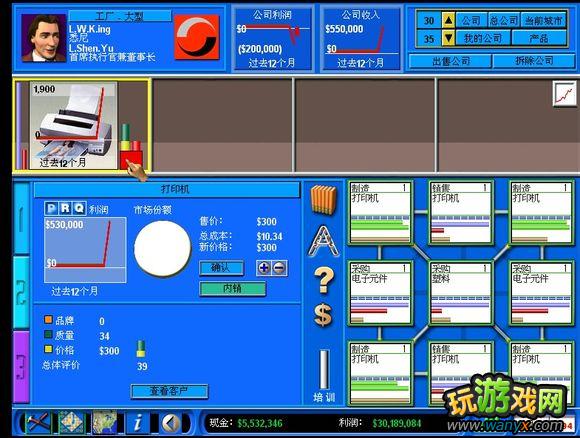Click the overall rating bar above 39
Image resolution: width=580 pixels, height=438 pixels.
[x=141, y=349]
